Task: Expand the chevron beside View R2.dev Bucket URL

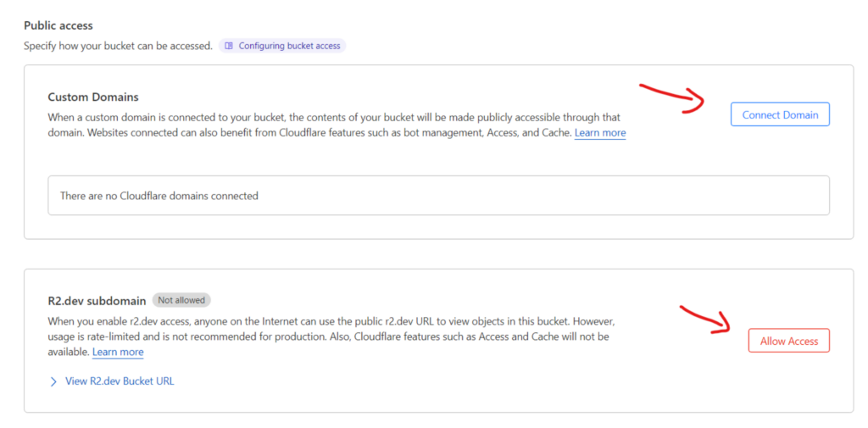Action: [x=53, y=381]
